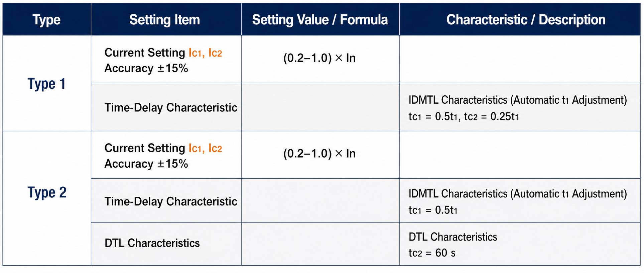Viewport: 644px width, 273px height.
Task: Click the tc1 = 0.5t1, tc2 = 0.25t1 text
Action: point(464,116)
